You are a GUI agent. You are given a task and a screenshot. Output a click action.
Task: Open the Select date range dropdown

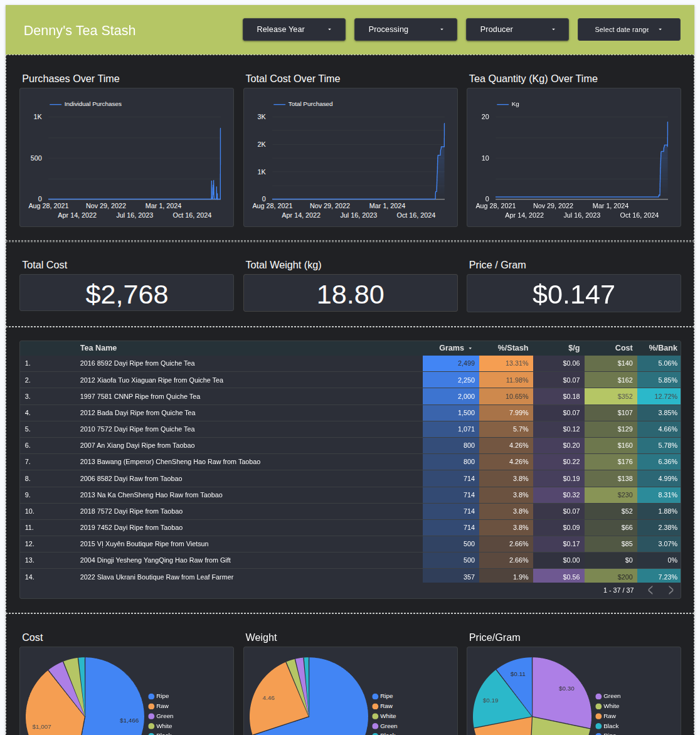[628, 29]
